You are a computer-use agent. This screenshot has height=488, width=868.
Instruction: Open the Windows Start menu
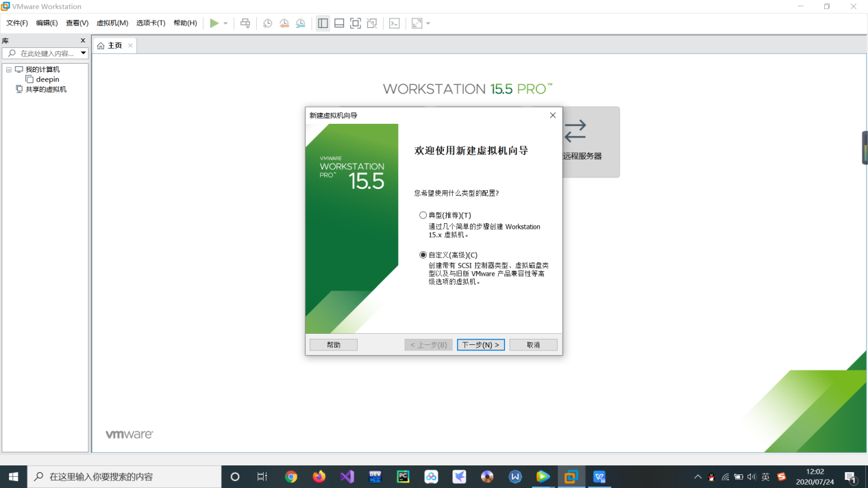tap(13, 476)
